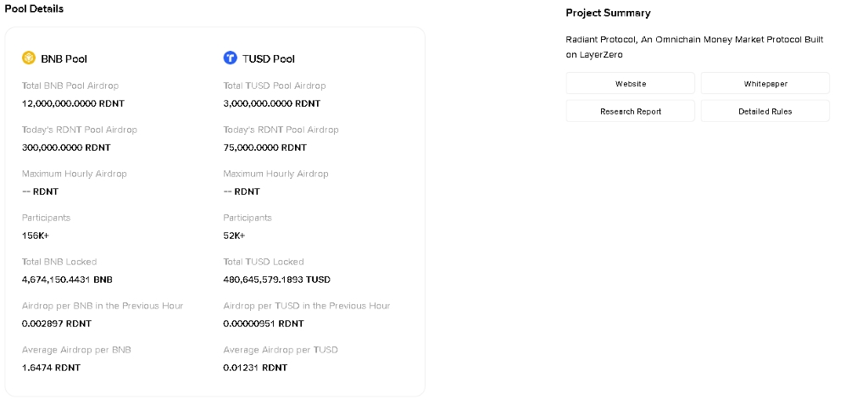Click the Total BNB Locked label
The image size is (868, 410).
59,262
